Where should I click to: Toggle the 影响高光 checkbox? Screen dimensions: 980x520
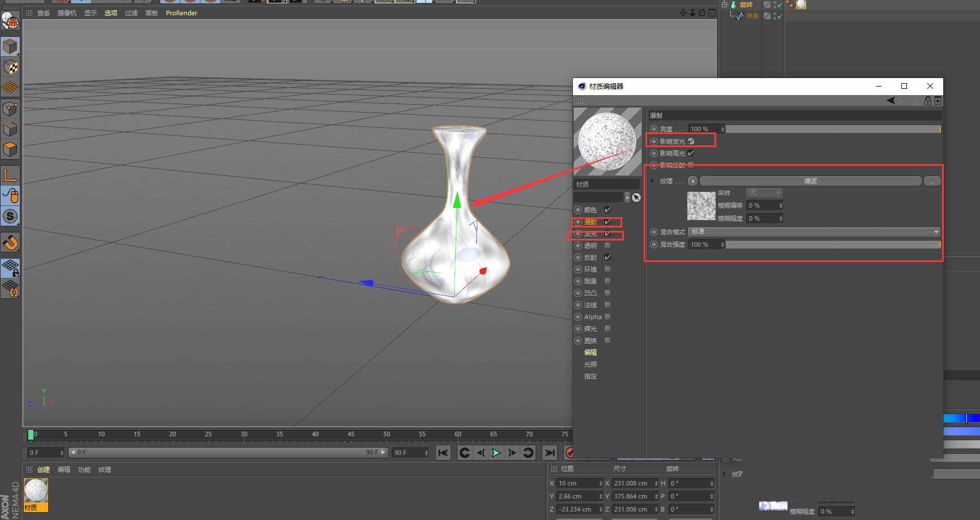691,153
